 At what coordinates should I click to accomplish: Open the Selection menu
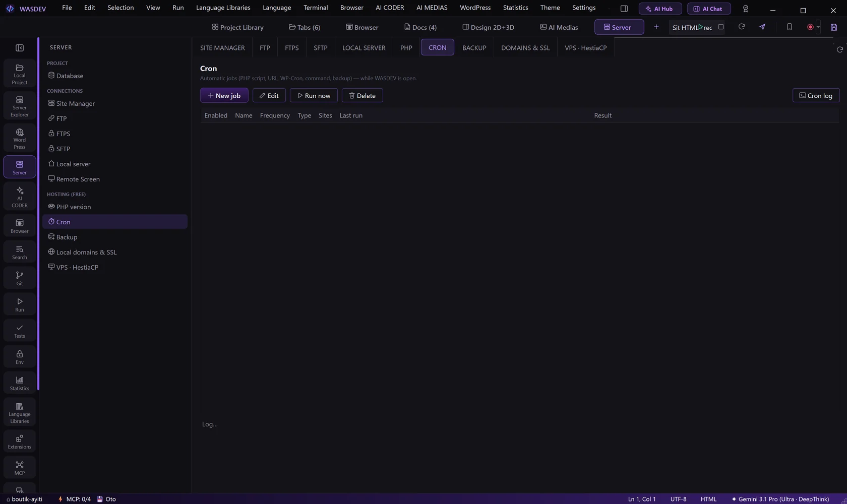120,8
